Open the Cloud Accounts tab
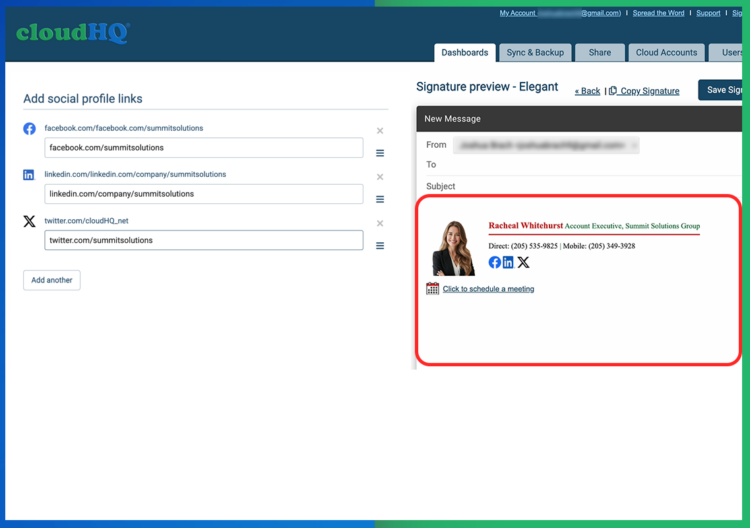This screenshot has width=750, height=528. click(x=666, y=53)
